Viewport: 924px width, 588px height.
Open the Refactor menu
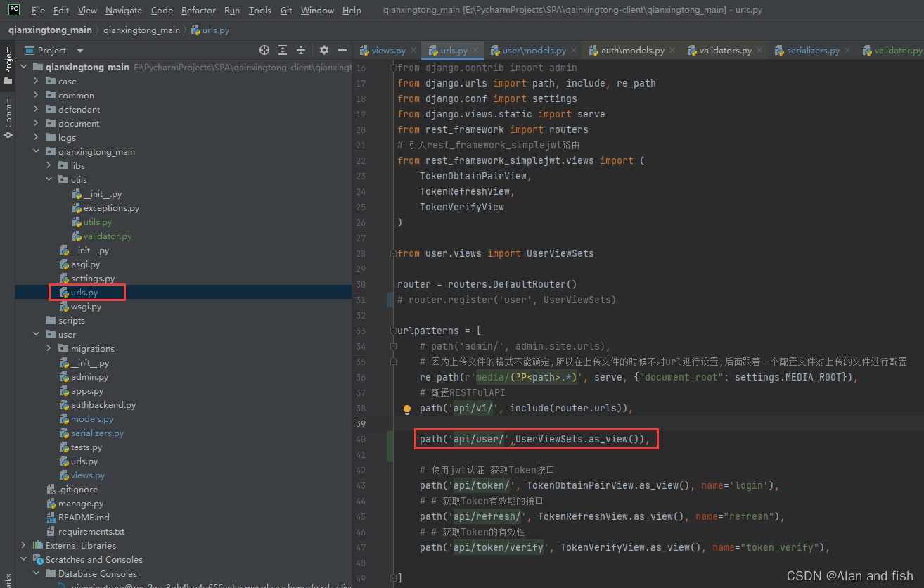click(198, 11)
